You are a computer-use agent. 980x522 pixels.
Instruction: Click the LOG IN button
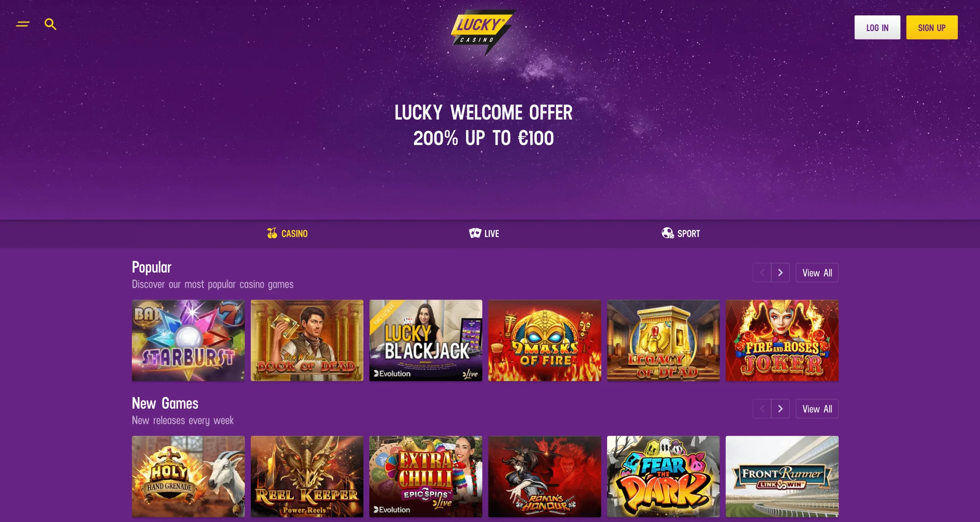tap(877, 28)
